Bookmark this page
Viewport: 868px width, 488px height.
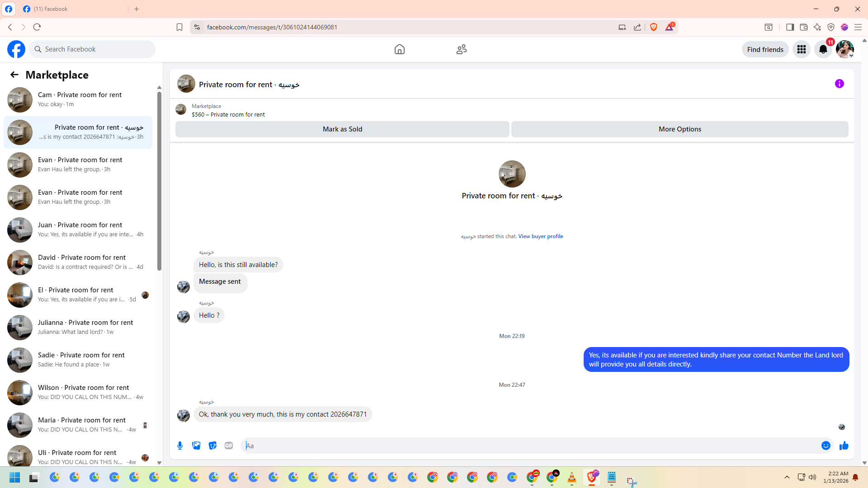pyautogui.click(x=179, y=27)
